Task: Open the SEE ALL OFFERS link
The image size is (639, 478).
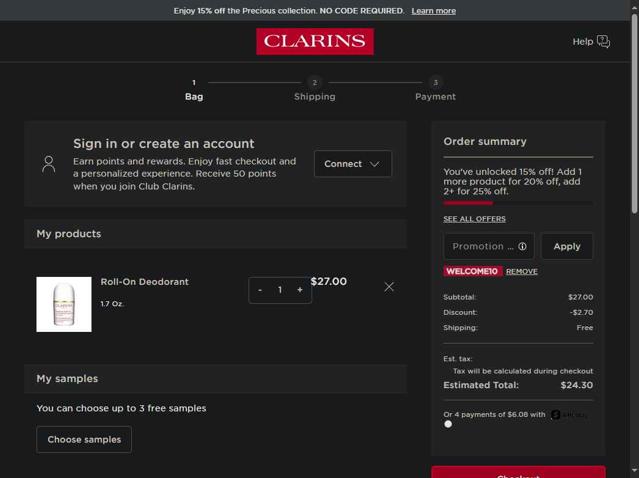Action: click(x=474, y=219)
